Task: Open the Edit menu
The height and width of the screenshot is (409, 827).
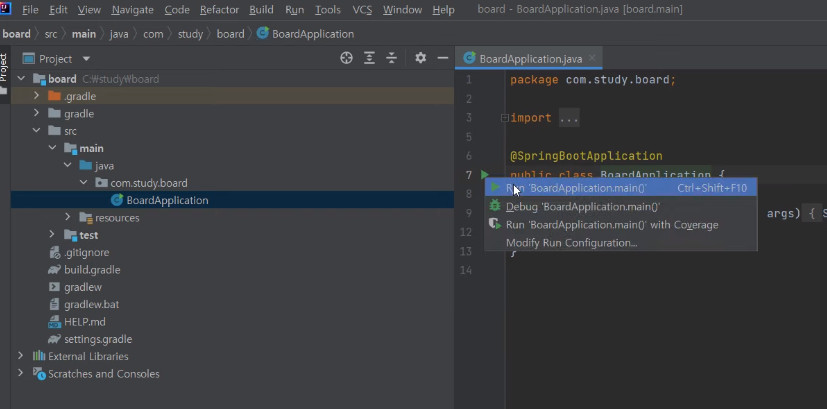Action: point(58,9)
